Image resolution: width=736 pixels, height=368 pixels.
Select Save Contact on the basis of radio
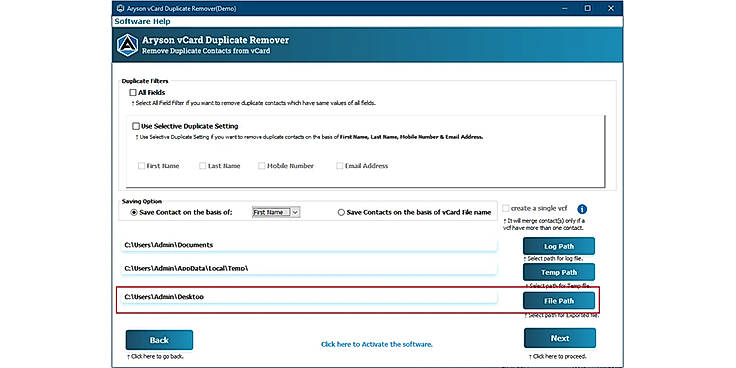click(x=134, y=213)
